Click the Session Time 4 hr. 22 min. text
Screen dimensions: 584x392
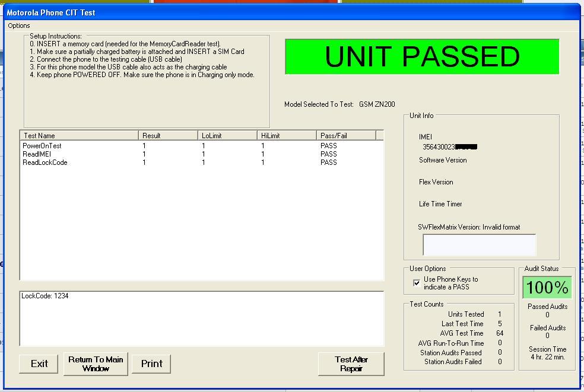pyautogui.click(x=547, y=353)
